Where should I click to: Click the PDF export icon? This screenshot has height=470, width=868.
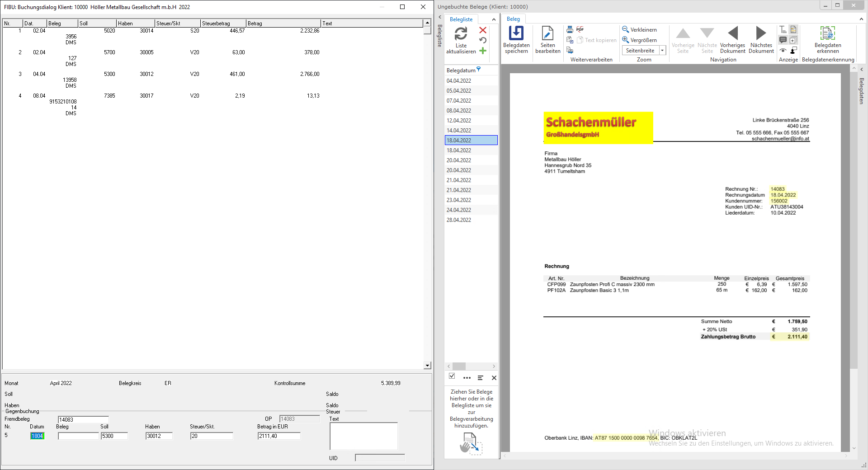click(580, 29)
